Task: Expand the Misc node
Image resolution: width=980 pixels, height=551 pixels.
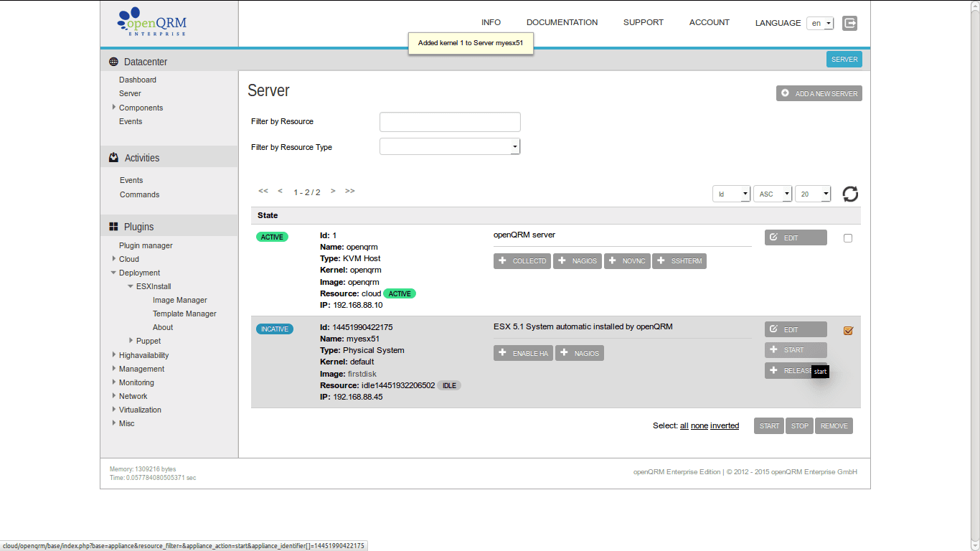Action: coord(114,423)
